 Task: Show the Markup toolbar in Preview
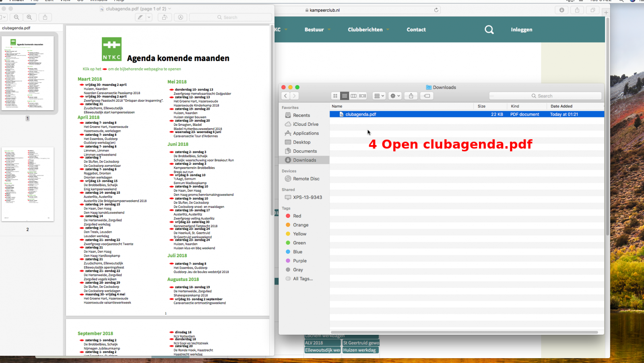pos(180,17)
